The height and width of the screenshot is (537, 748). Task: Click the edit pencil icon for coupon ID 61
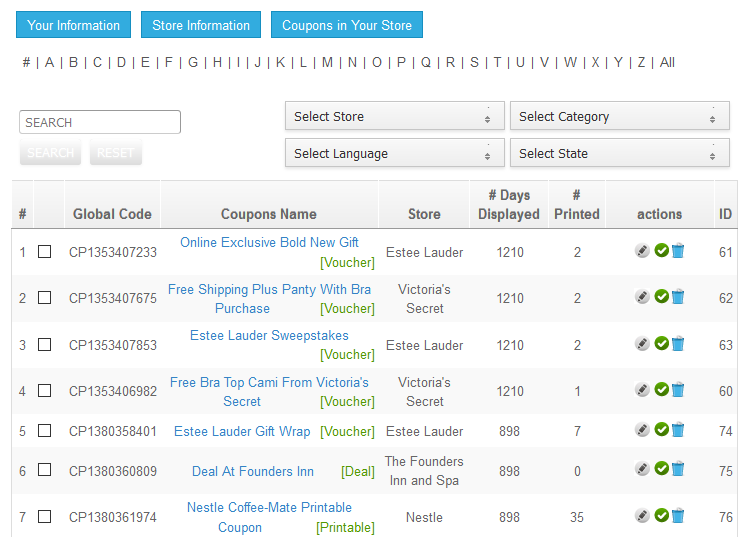coord(642,251)
